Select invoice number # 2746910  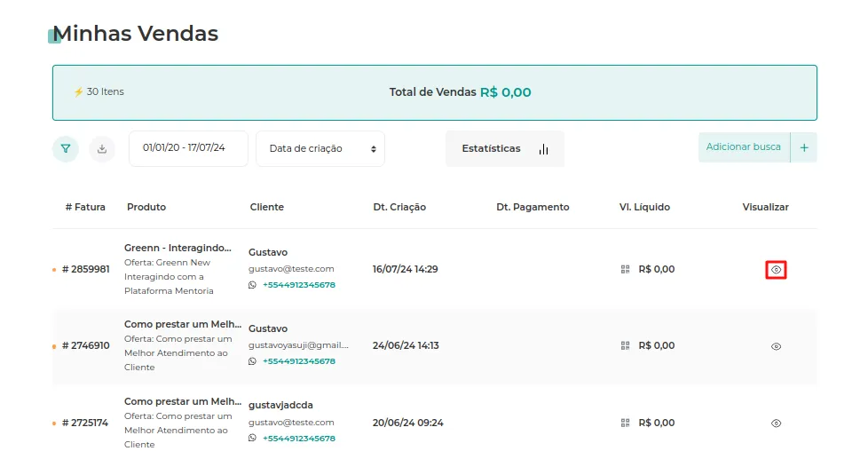click(x=86, y=345)
